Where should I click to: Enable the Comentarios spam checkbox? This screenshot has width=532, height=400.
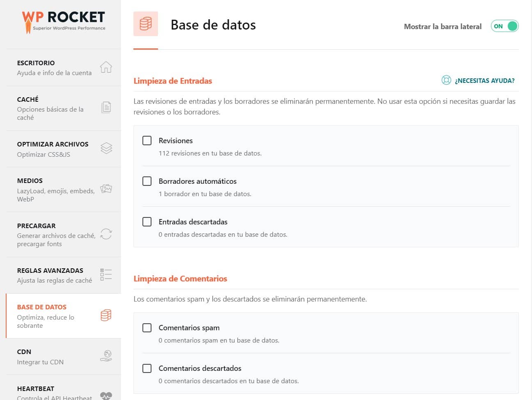point(147,328)
